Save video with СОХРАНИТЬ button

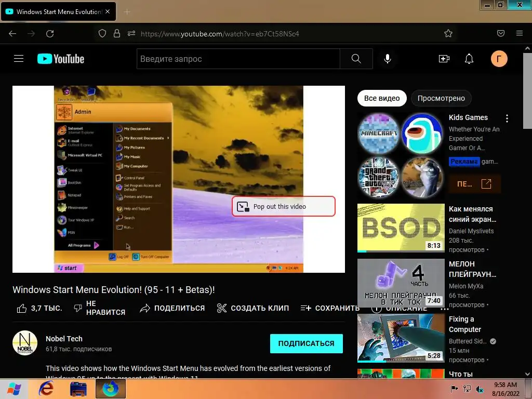coord(330,308)
